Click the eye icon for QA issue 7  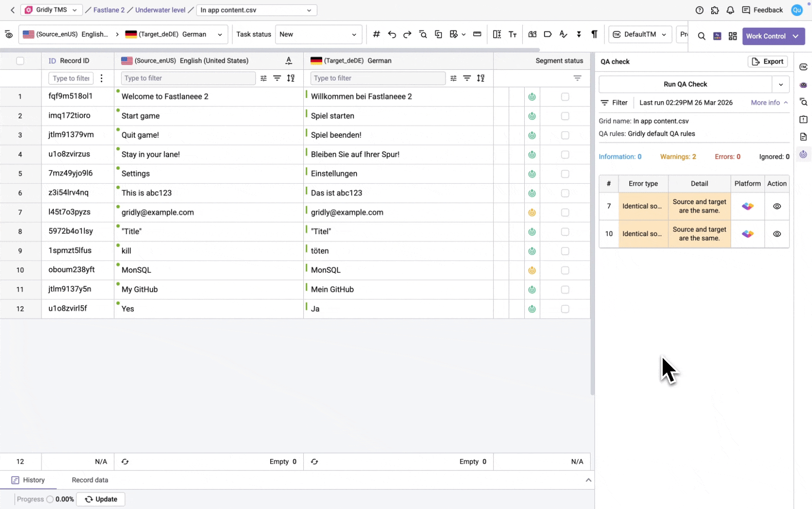pyautogui.click(x=777, y=206)
